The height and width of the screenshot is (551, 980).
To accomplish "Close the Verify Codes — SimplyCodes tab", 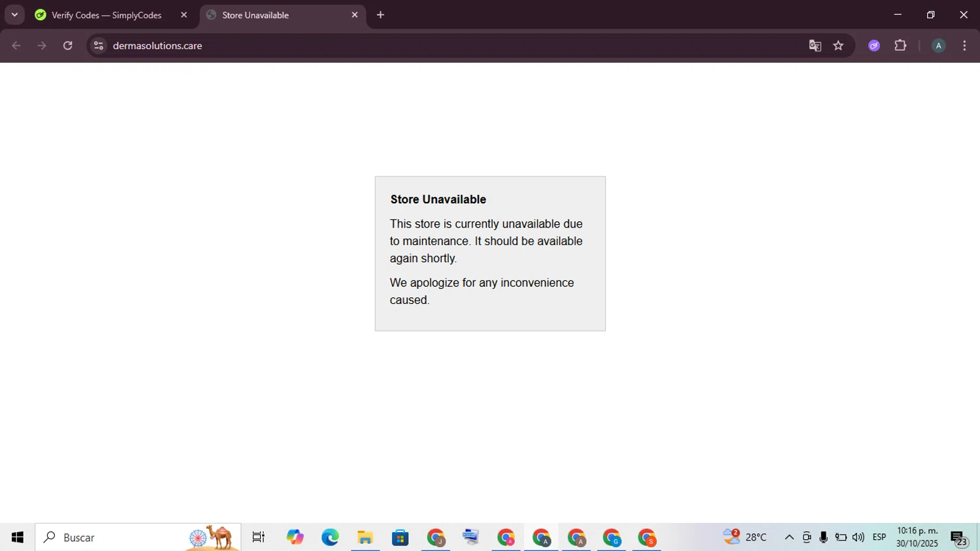I will coord(184,15).
